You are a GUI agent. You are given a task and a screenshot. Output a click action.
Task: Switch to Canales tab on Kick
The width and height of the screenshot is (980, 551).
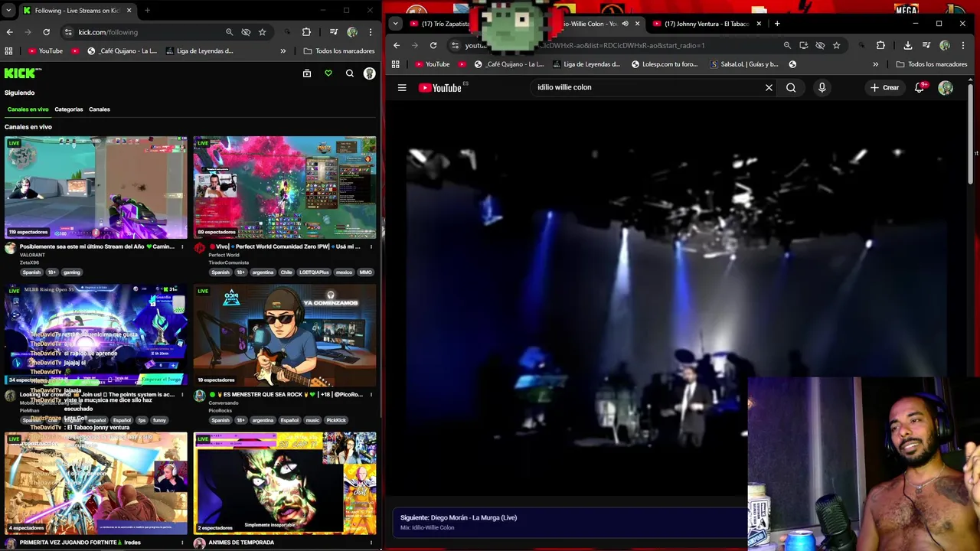100,109
